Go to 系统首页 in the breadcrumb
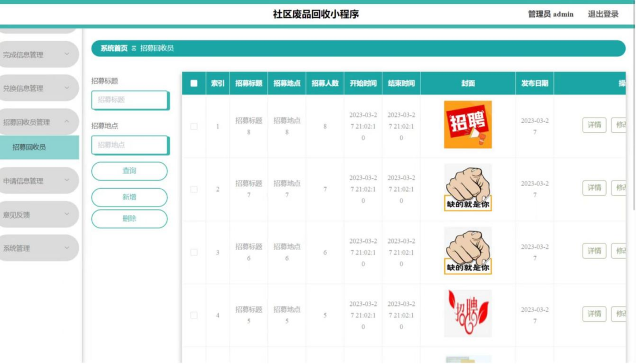The width and height of the screenshot is (636, 364). coord(114,48)
